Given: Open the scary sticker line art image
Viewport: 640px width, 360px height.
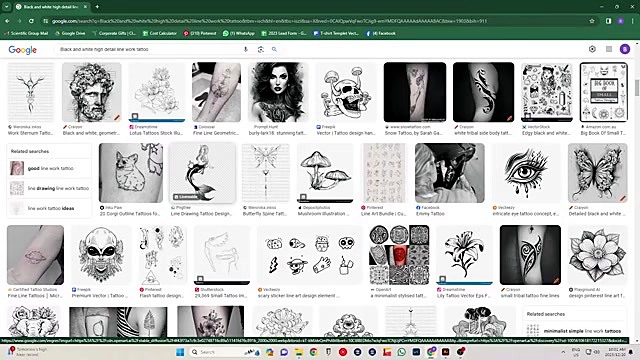Looking at the screenshot, I should [x=309, y=255].
